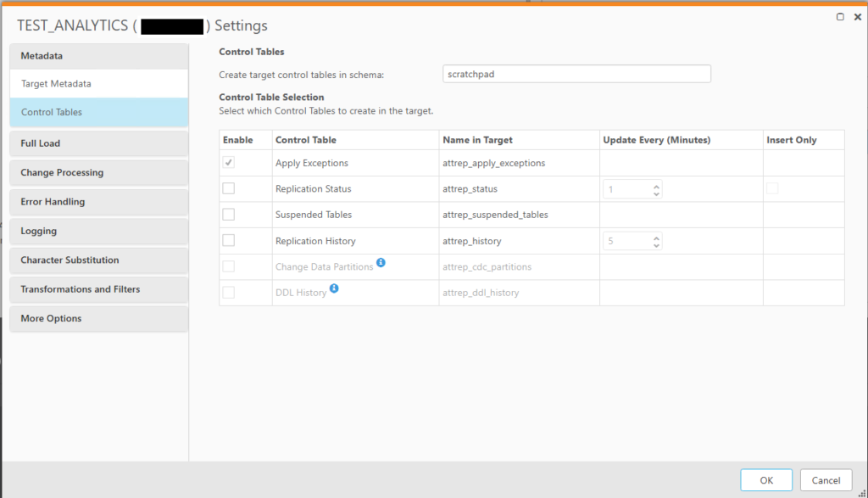
Task: Click info icon next to DDL History
Action: click(334, 289)
